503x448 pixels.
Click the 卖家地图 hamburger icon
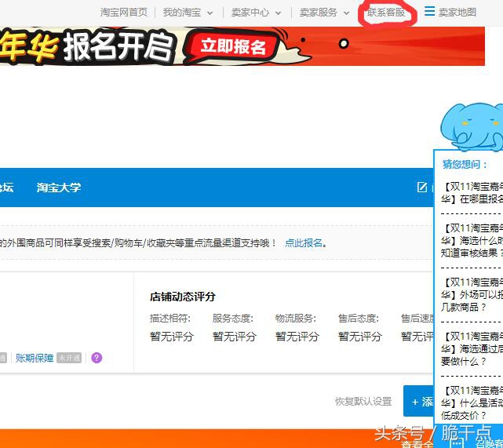[x=429, y=11]
